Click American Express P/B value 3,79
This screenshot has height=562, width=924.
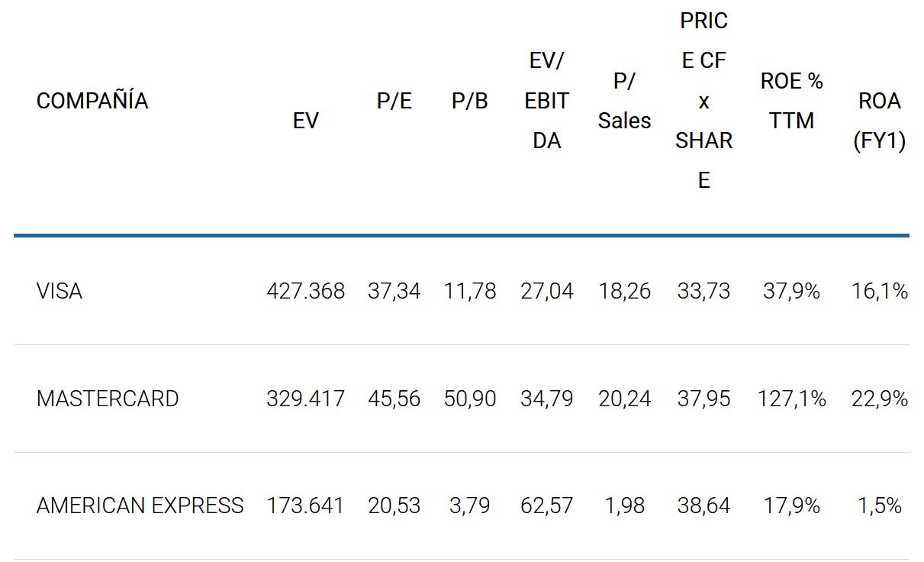pyautogui.click(x=469, y=505)
